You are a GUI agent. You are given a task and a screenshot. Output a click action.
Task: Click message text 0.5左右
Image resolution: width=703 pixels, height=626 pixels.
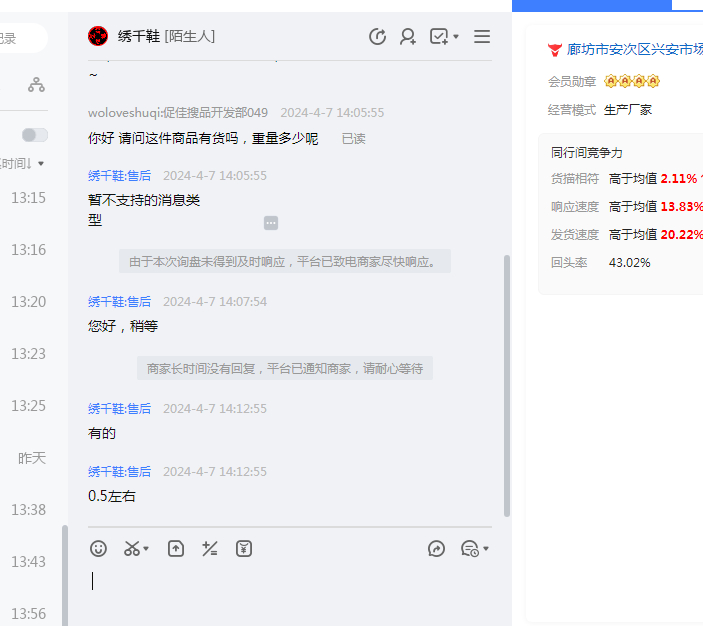[112, 496]
